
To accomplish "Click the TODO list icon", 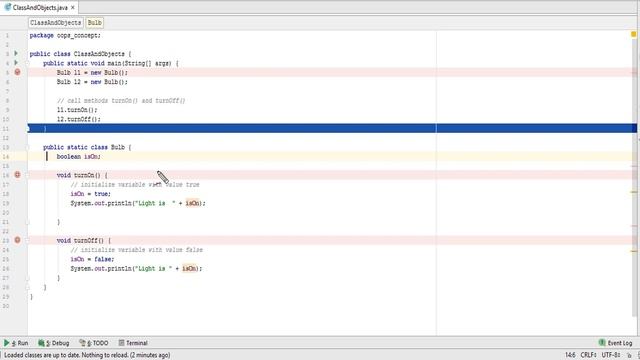I will 82,343.
